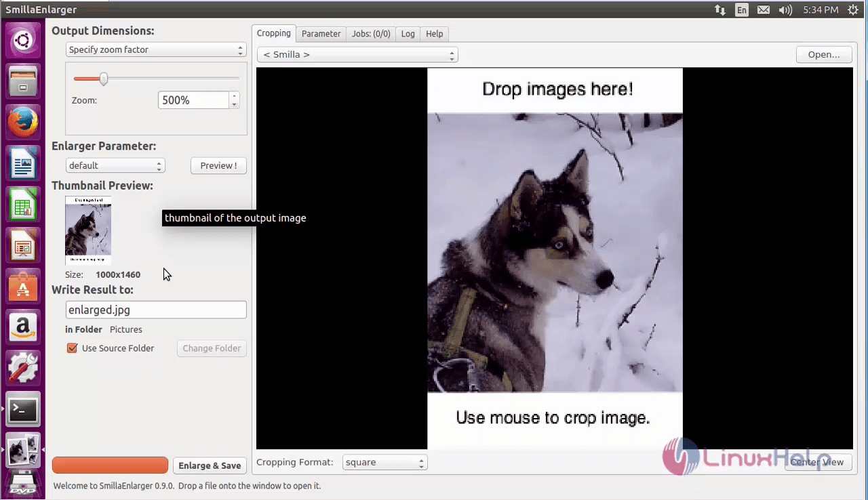Click the enlarged.jpg filename field

tap(156, 310)
